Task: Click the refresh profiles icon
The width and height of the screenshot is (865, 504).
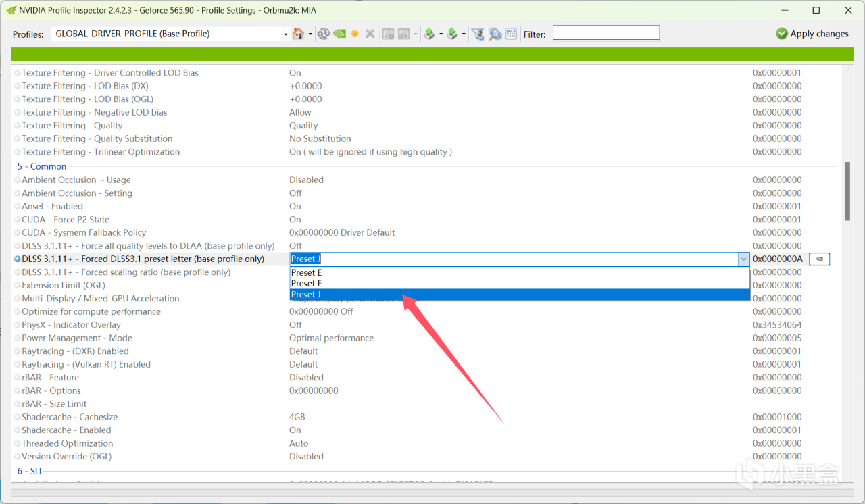Action: [x=324, y=34]
